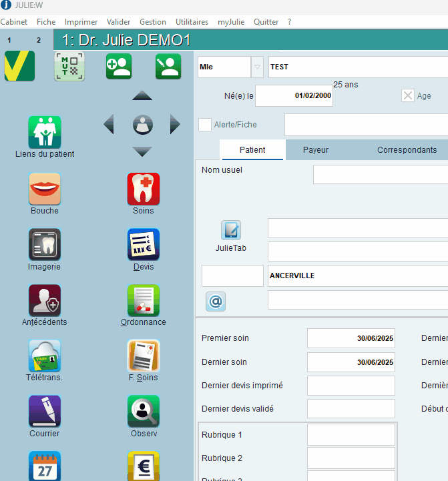This screenshot has width=448, height=481.
Task: Open the ? help menu
Action: click(289, 22)
